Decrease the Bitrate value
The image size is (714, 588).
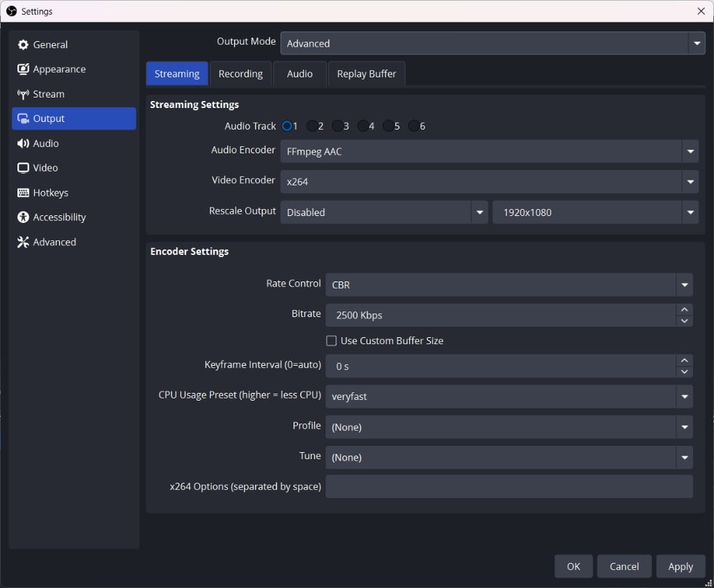[x=685, y=321]
